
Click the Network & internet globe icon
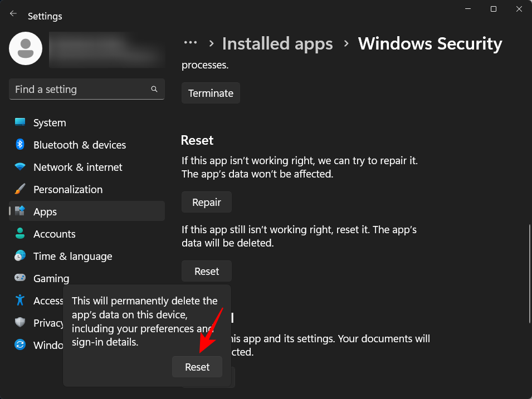click(19, 167)
